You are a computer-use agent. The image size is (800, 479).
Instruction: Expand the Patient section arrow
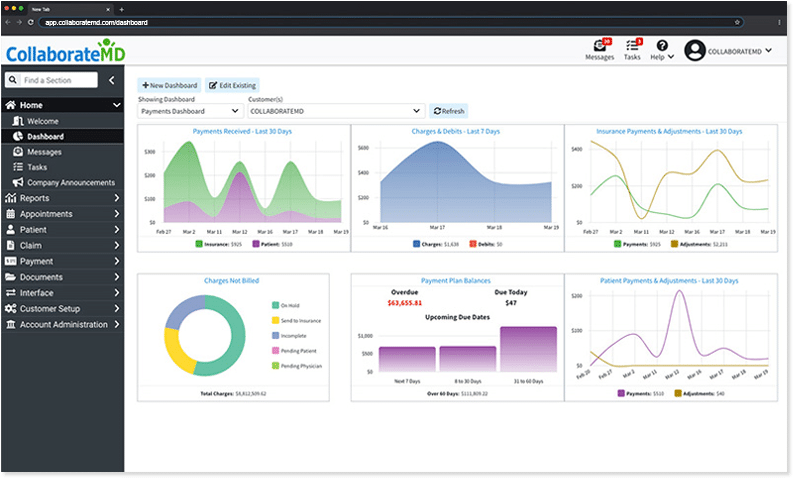click(x=118, y=231)
